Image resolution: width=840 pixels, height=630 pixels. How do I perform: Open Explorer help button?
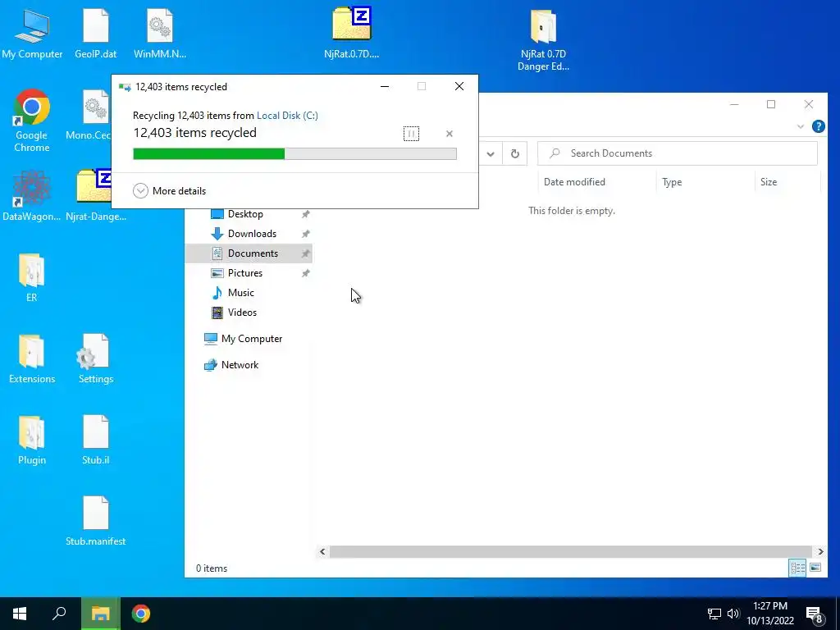[x=818, y=126]
